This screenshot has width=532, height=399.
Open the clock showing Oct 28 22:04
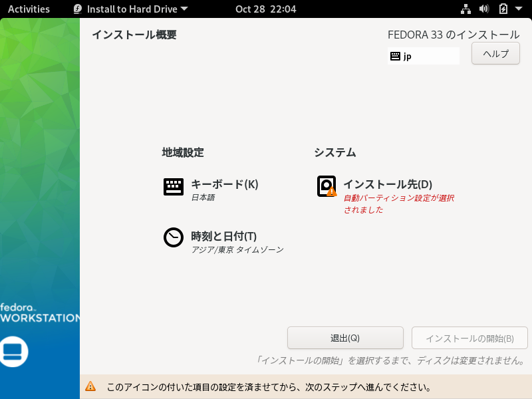[x=265, y=9]
